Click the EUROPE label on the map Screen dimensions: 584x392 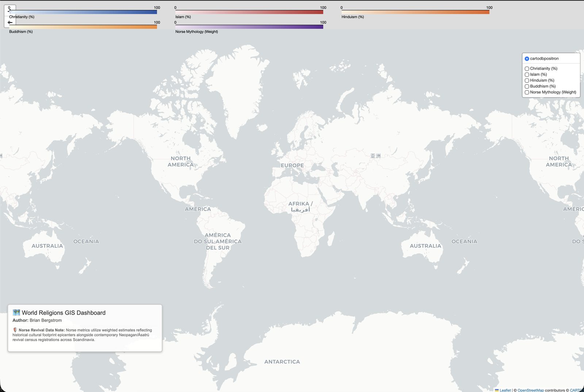pos(292,165)
